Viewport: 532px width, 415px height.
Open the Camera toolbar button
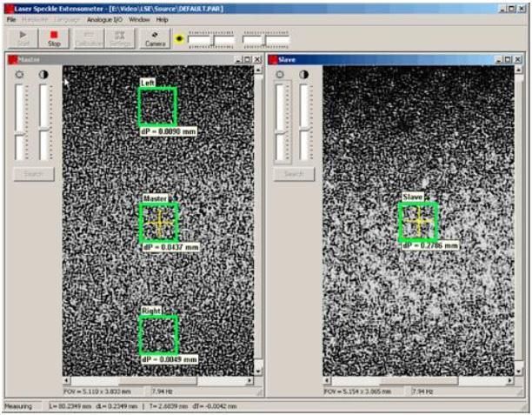click(x=155, y=38)
